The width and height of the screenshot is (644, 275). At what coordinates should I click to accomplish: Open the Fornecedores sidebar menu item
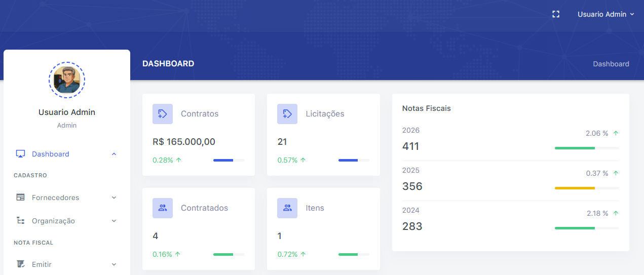(55, 198)
